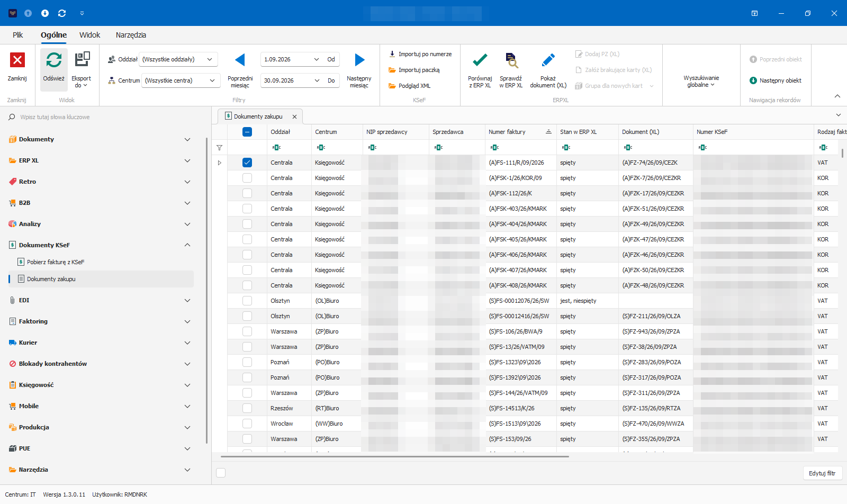Toggle the select-all header checkbox

[x=247, y=132]
